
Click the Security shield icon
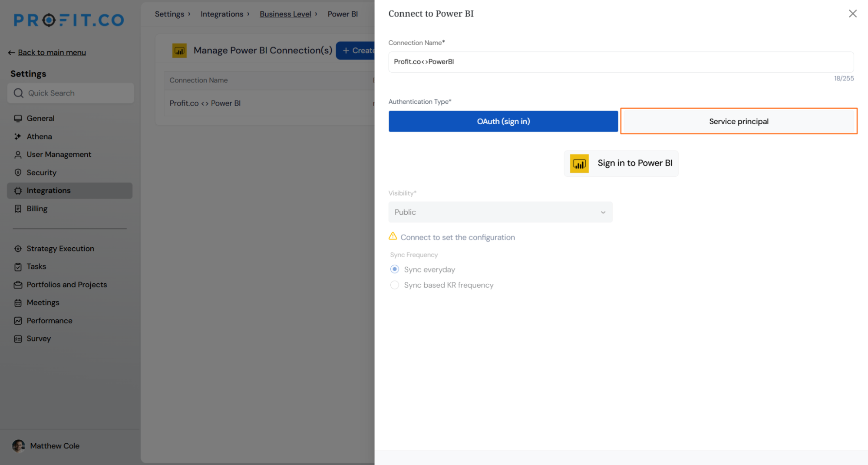coord(18,173)
